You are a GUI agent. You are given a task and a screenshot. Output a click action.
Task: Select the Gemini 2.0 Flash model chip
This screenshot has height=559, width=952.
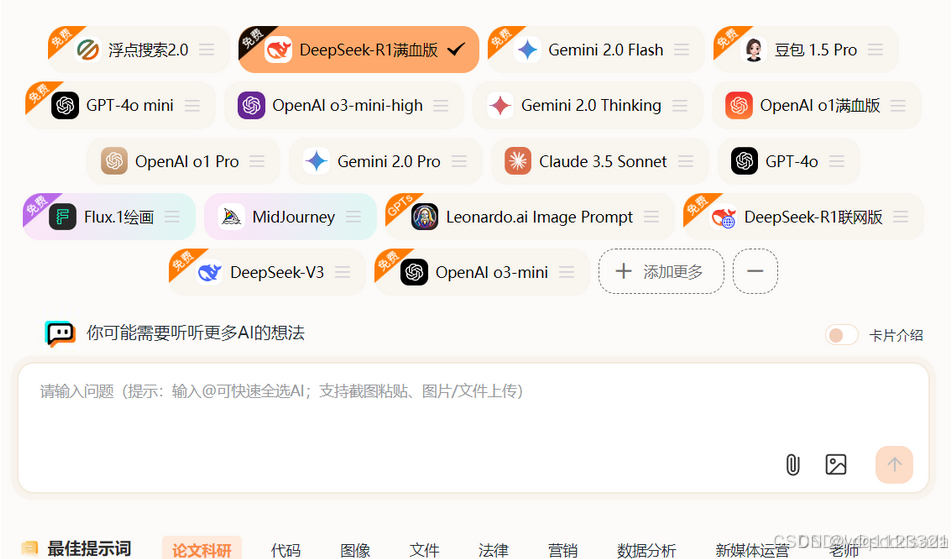(596, 50)
